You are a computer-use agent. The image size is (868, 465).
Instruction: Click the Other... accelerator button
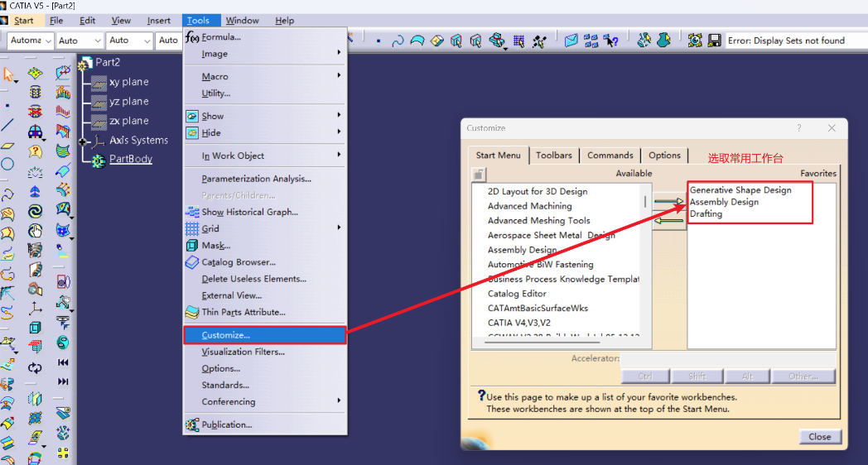click(x=803, y=376)
